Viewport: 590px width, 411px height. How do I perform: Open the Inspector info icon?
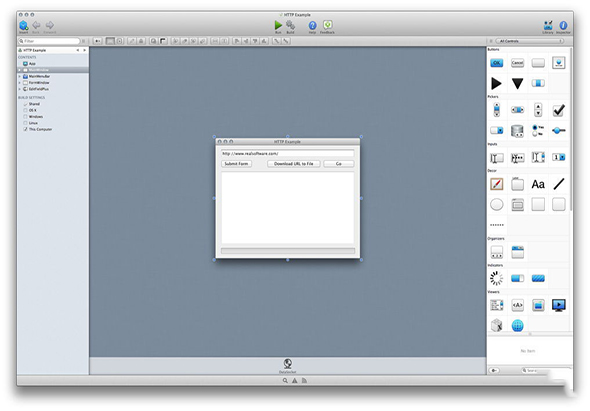563,25
